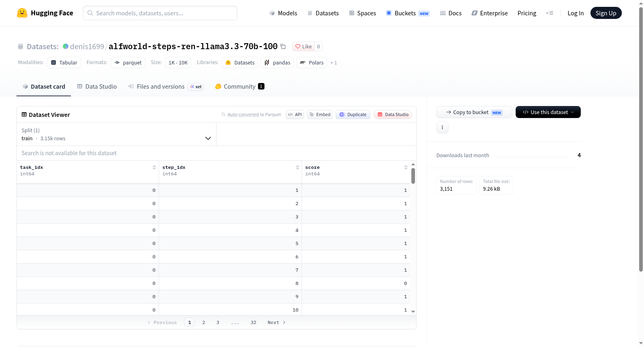This screenshot has width=644, height=347.
Task: Go to page 2 of the table
Action: click(204, 322)
